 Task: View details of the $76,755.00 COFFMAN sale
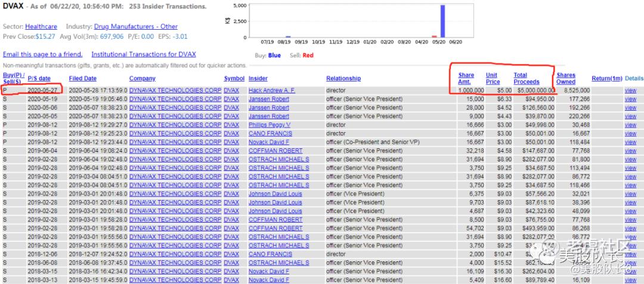(630, 220)
